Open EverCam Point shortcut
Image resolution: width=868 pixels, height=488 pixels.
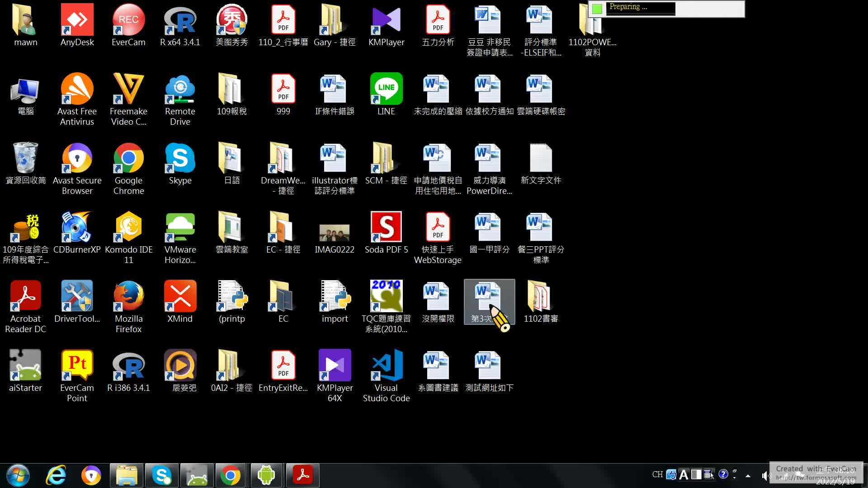coord(77,376)
